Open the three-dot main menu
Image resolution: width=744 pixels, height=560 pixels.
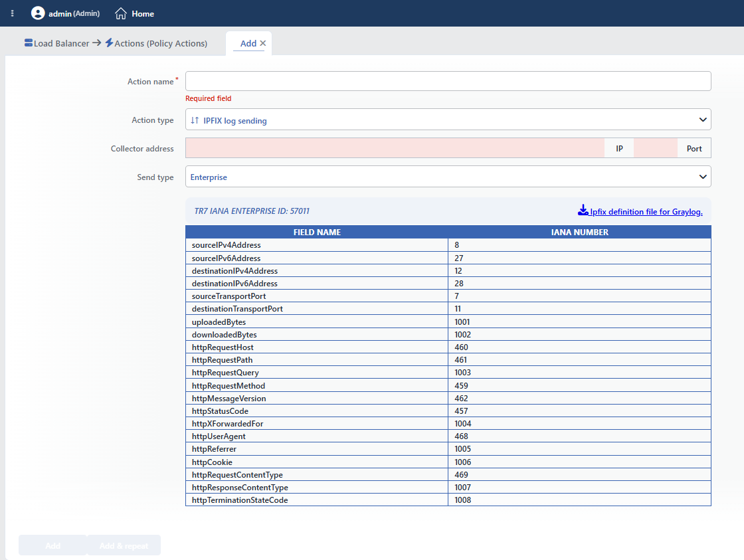click(13, 13)
